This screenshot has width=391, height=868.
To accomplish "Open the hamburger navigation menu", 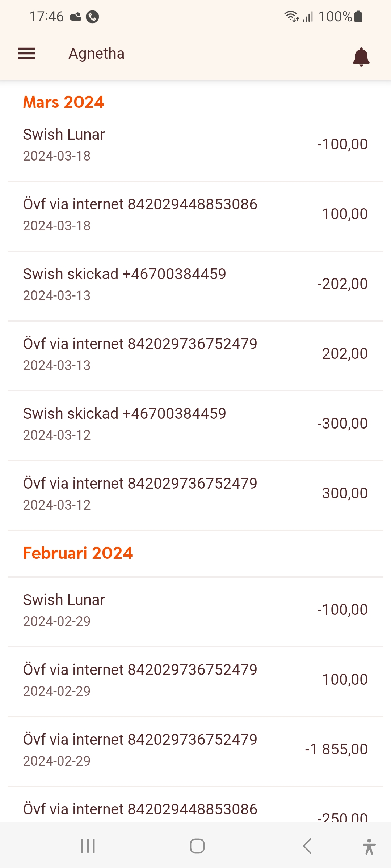I will tap(27, 54).
